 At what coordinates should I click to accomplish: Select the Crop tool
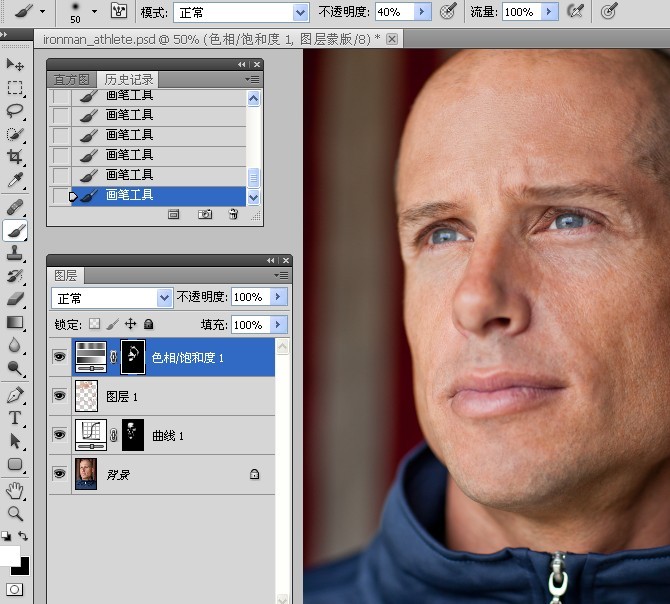click(15, 156)
